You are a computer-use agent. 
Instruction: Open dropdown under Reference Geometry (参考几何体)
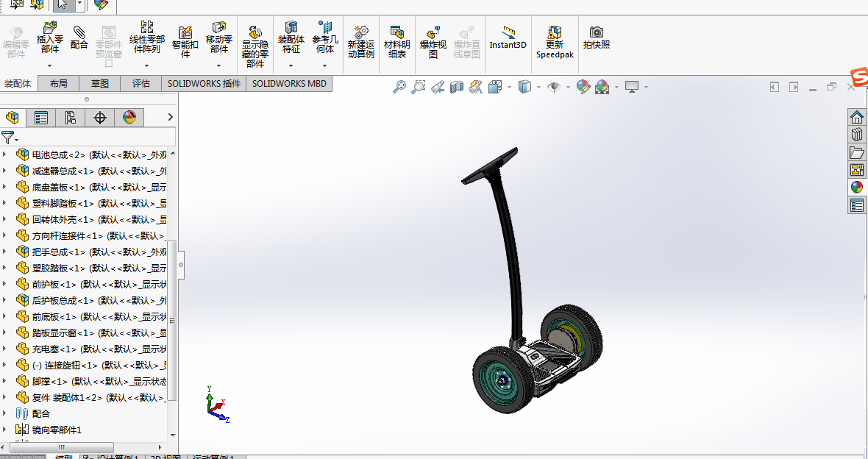pos(325,66)
